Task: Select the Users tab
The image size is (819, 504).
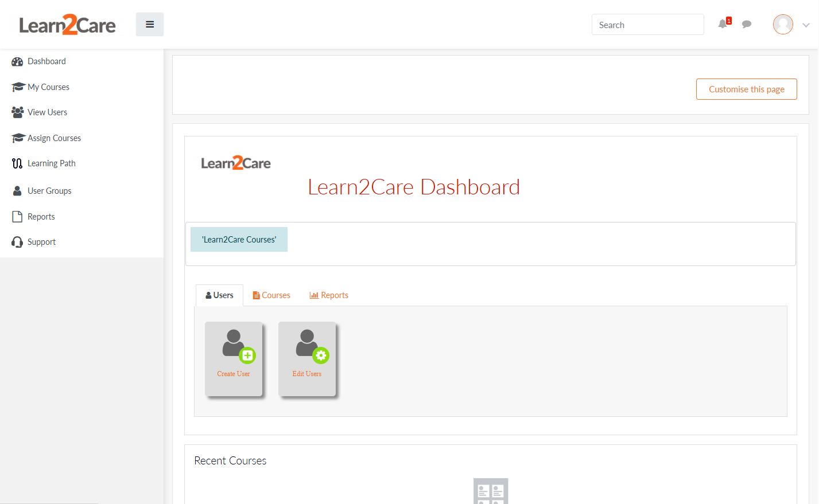Action: pyautogui.click(x=219, y=295)
